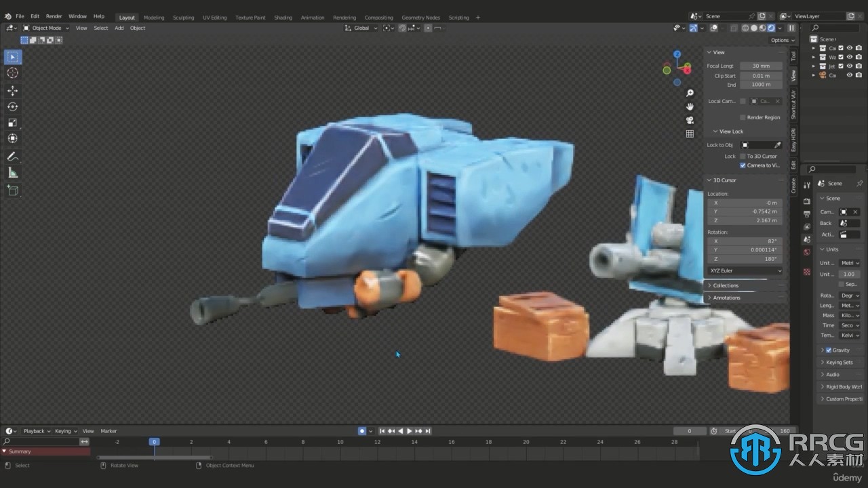
Task: Select the Rotate tool
Action: tap(13, 106)
